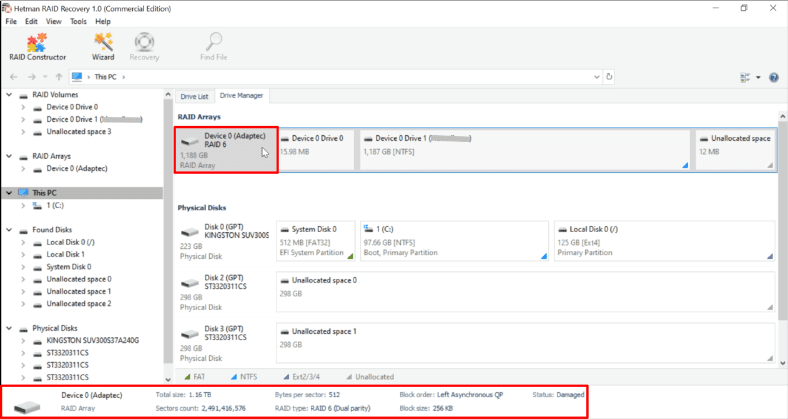Open the Edit menu

(31, 21)
